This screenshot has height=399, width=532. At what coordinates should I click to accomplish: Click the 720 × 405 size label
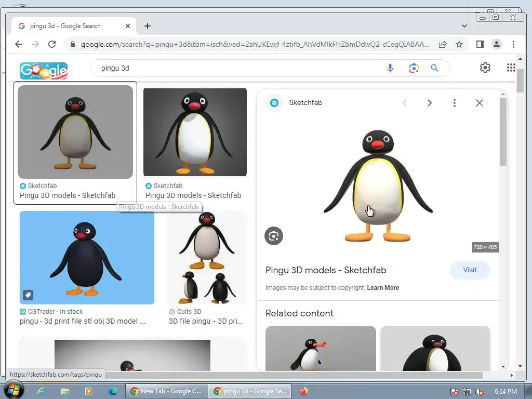485,247
